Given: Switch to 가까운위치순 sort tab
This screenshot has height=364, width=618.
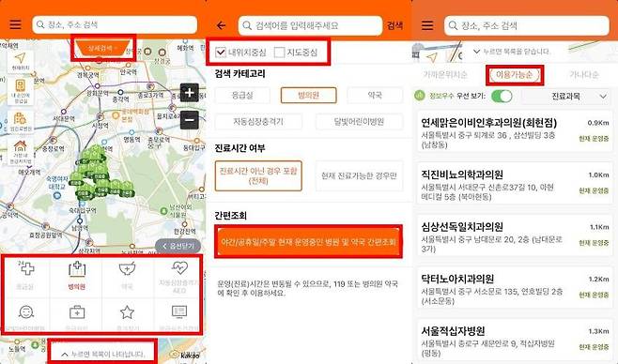Looking at the screenshot, I should tap(445, 75).
